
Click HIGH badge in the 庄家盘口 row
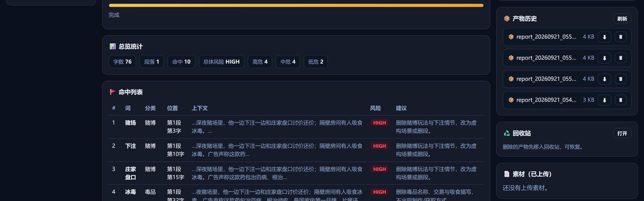pos(379,169)
